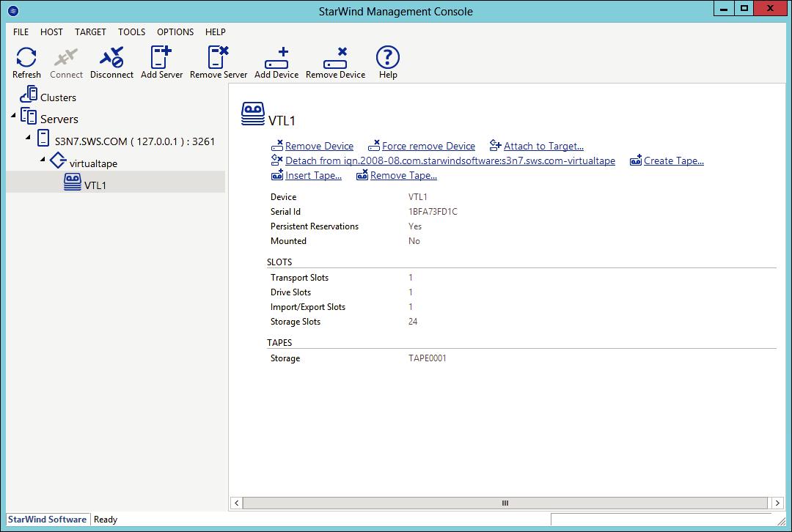The height and width of the screenshot is (532, 792).
Task: Click the Insert Tape... link
Action: (313, 175)
